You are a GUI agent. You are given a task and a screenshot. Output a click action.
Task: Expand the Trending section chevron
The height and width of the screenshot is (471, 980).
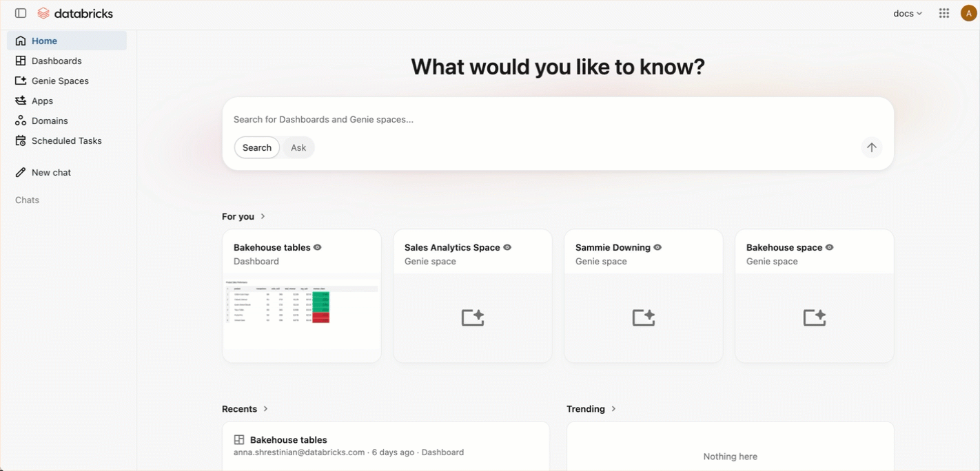tap(613, 409)
